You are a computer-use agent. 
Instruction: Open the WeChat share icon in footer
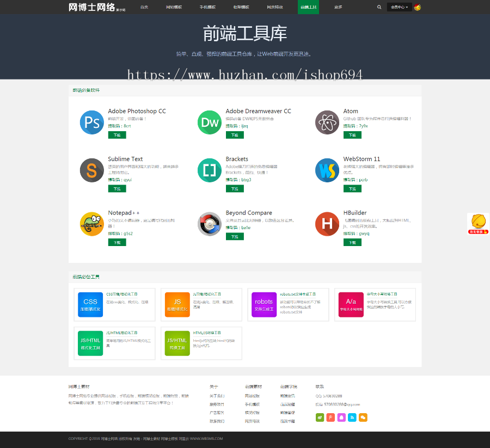pos(363,418)
